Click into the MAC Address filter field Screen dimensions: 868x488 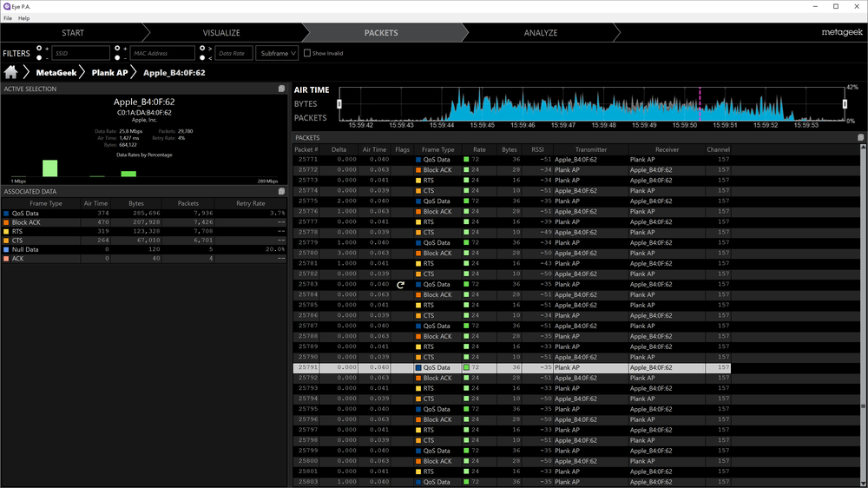pyautogui.click(x=162, y=53)
